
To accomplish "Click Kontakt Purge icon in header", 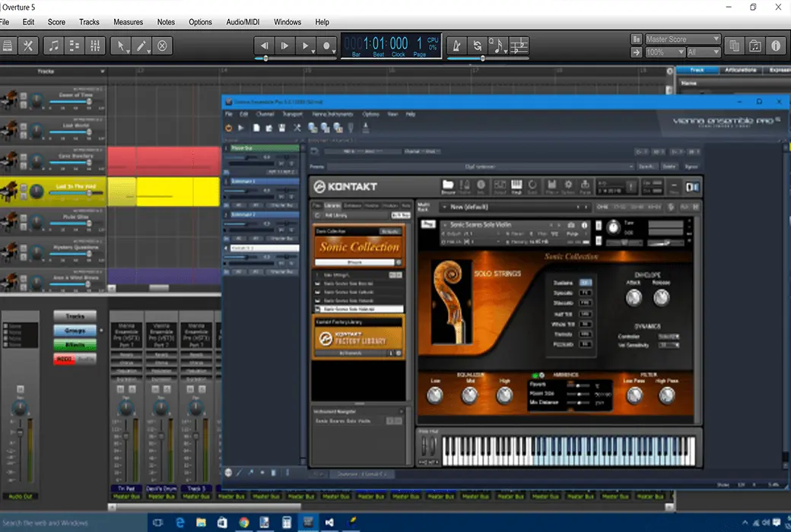I will (585, 186).
